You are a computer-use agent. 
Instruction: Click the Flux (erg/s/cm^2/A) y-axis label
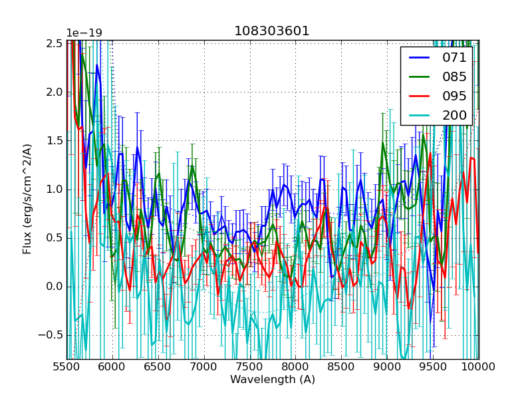click(x=27, y=199)
